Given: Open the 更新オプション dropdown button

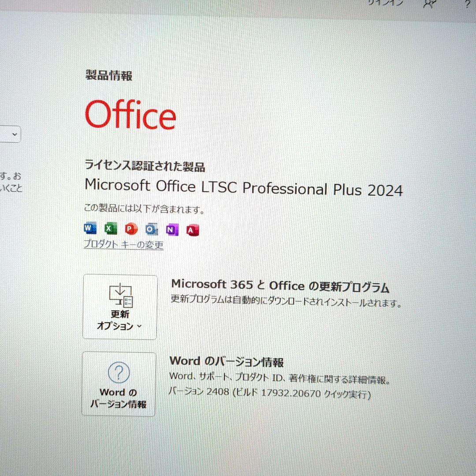Looking at the screenshot, I should (x=120, y=307).
